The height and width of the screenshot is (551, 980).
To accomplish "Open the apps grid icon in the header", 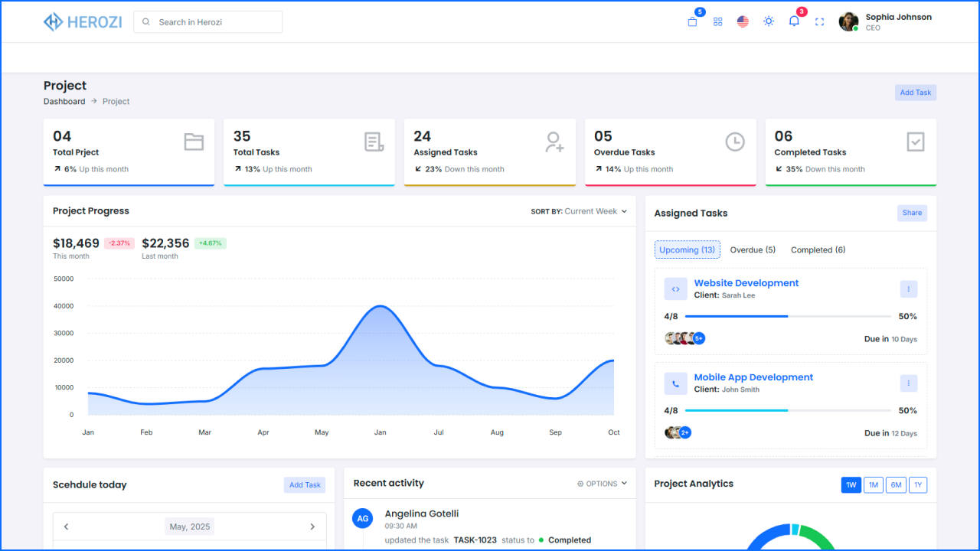I will click(717, 21).
